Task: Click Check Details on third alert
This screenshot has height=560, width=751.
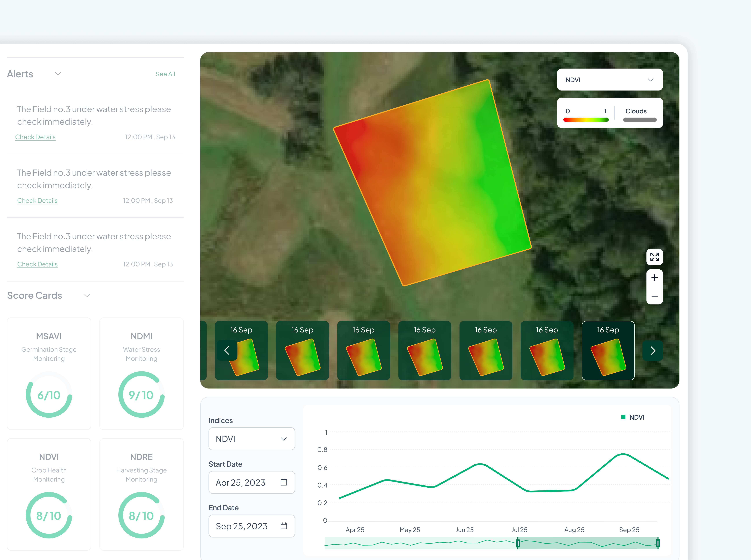Action: click(x=37, y=264)
